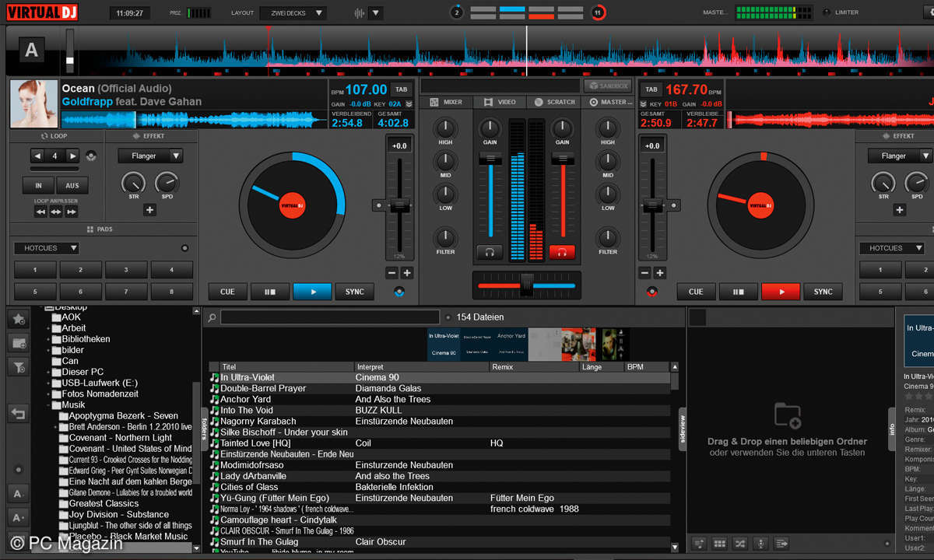Click the back arrow icon in browser sidebar
Image resolution: width=934 pixels, height=560 pixels.
(19, 413)
